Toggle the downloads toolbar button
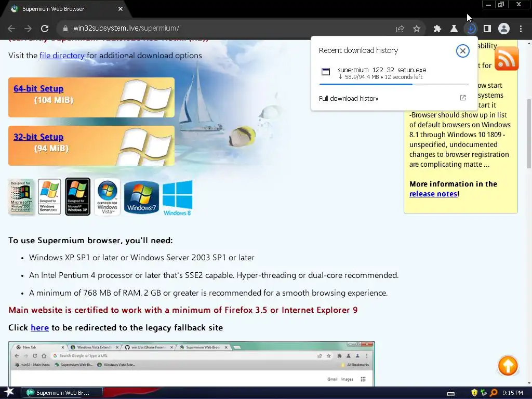Screen dimensions: 532x399 point(471,29)
